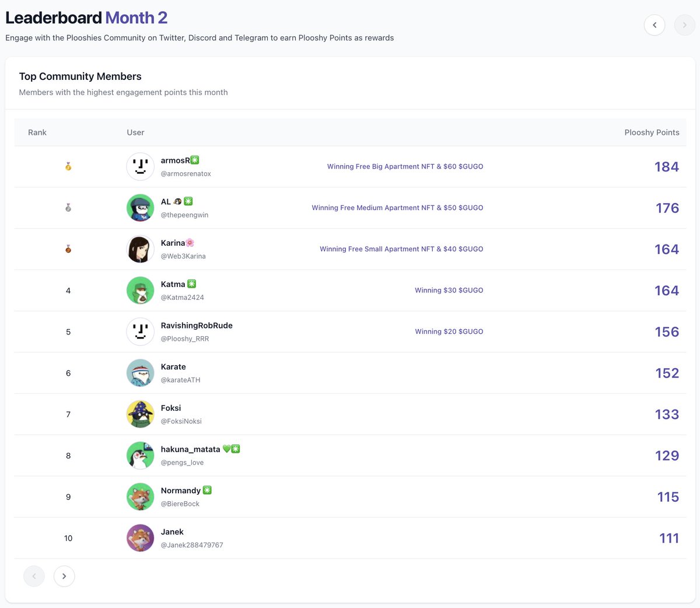The width and height of the screenshot is (700, 608).
Task: Open armosR's avatar
Action: (141, 167)
